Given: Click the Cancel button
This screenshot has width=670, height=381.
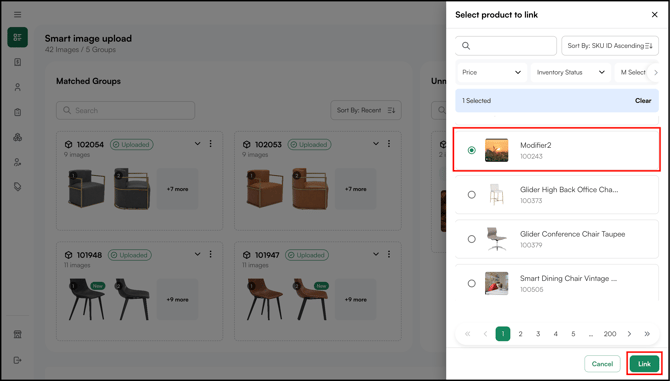Looking at the screenshot, I should click(x=602, y=364).
